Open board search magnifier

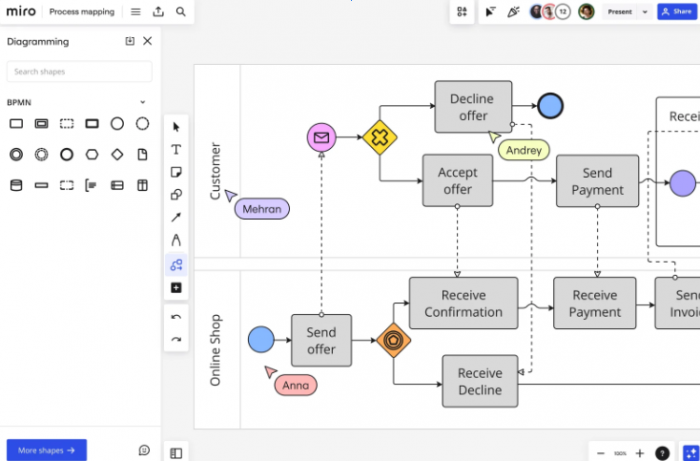(180, 12)
